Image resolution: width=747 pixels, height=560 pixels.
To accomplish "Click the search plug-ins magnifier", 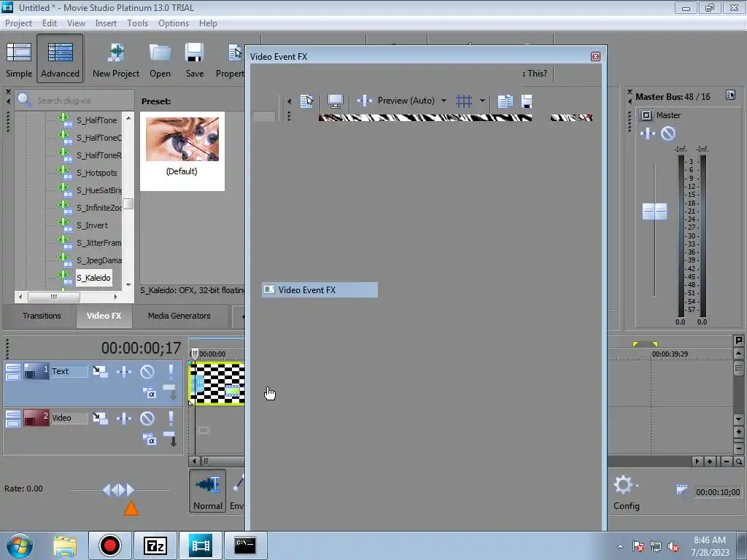I will click(24, 100).
